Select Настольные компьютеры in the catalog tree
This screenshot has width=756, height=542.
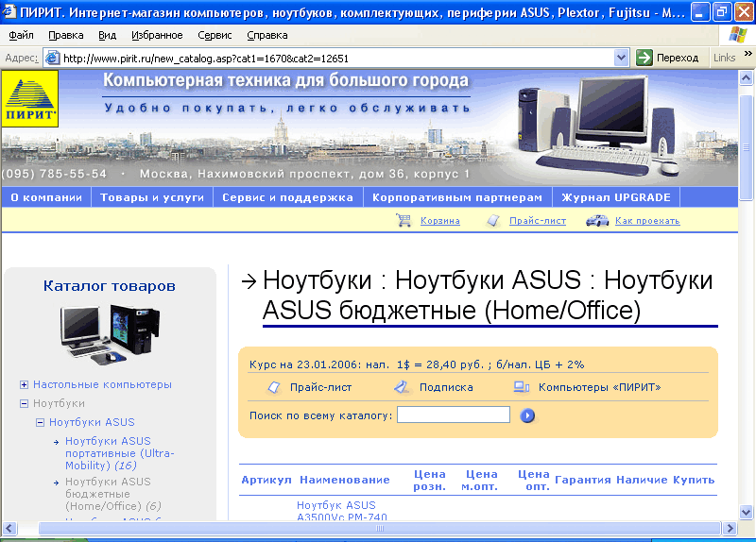pos(102,384)
